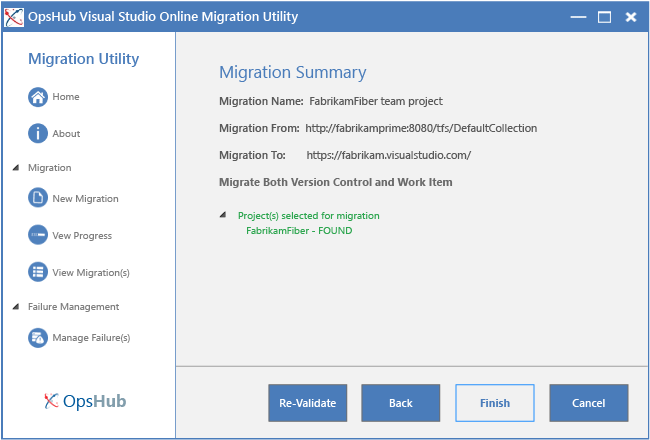Open View Migration(s) label in sidebar

(x=91, y=272)
